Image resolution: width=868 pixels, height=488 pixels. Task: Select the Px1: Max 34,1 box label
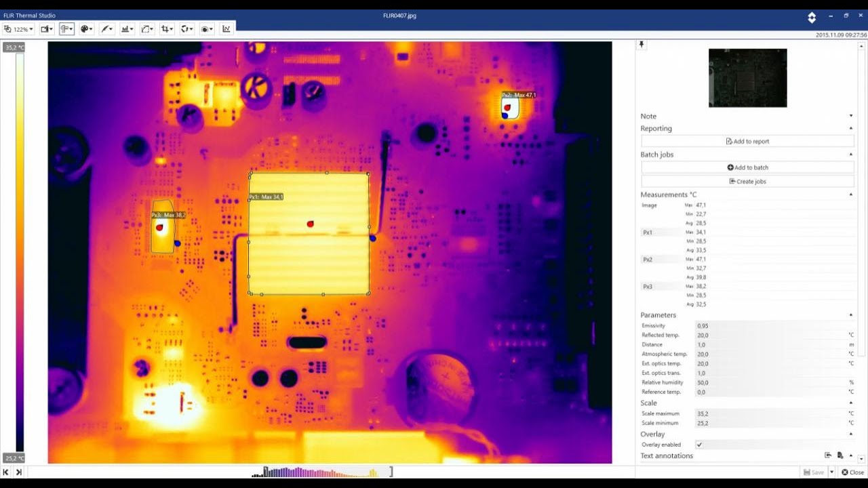coord(266,197)
